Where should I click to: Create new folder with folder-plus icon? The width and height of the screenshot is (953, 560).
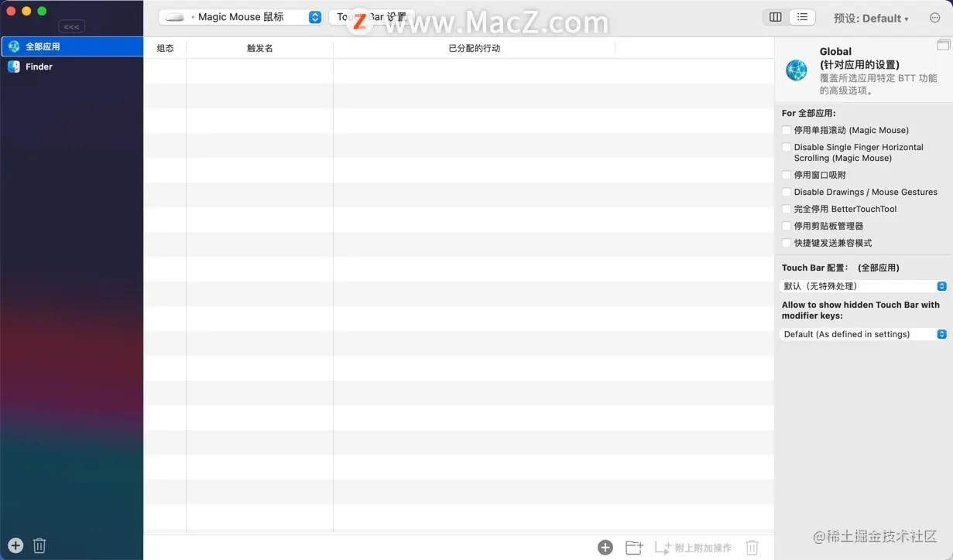click(x=634, y=548)
